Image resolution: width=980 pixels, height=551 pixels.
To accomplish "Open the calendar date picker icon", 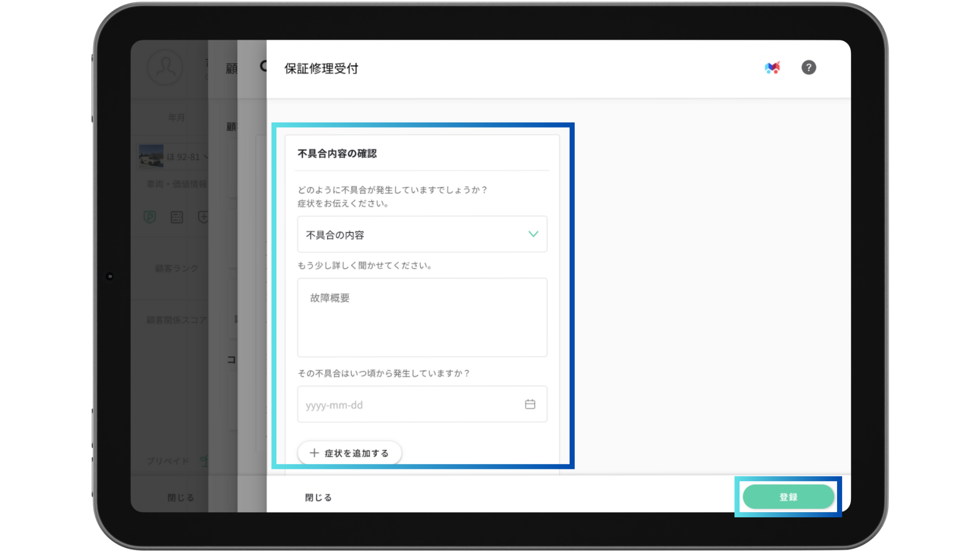I will tap(530, 404).
